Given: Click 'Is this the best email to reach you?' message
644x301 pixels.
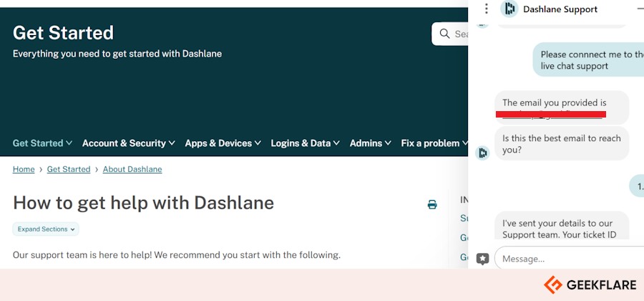Looking at the screenshot, I should [x=562, y=143].
